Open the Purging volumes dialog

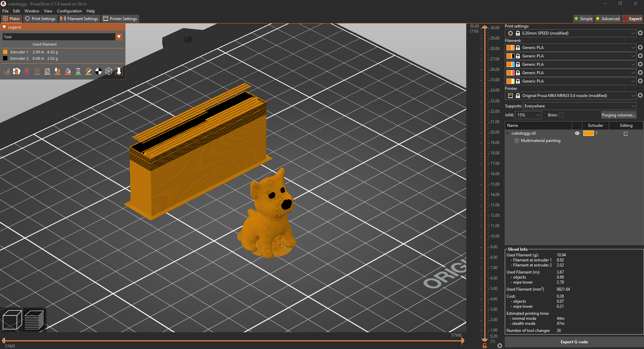619,115
